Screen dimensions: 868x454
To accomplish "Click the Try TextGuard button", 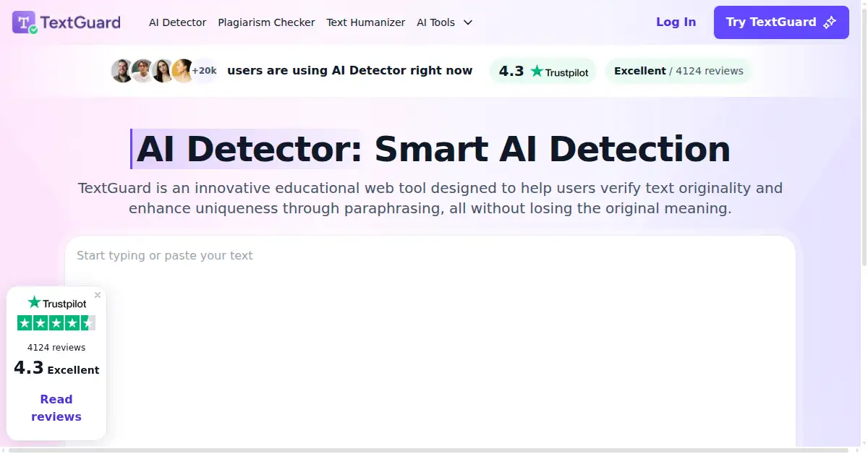I will pos(781,22).
